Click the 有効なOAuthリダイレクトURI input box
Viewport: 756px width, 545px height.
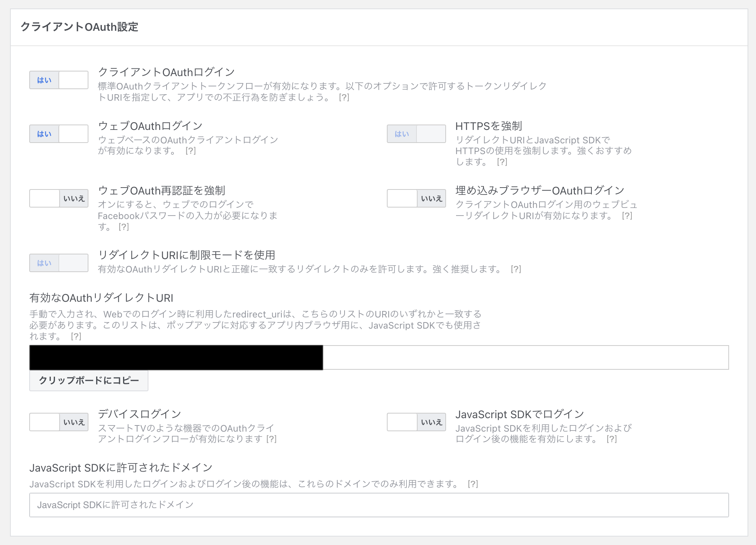coord(525,357)
